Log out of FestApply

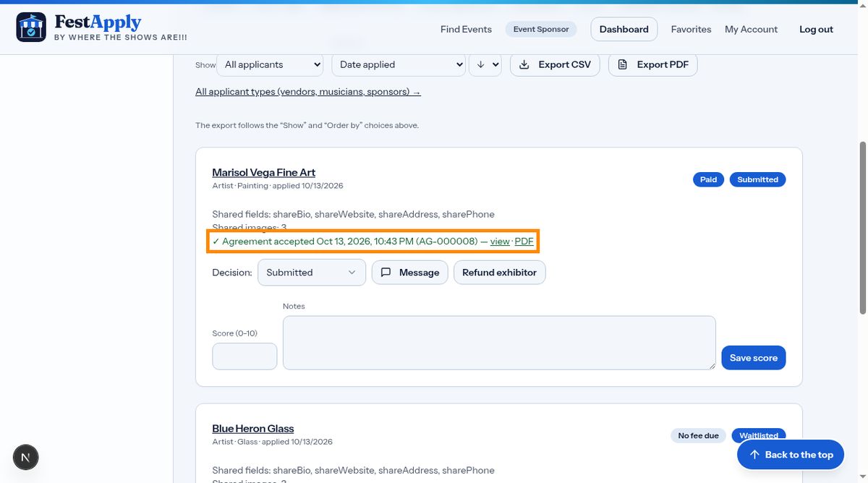point(816,29)
